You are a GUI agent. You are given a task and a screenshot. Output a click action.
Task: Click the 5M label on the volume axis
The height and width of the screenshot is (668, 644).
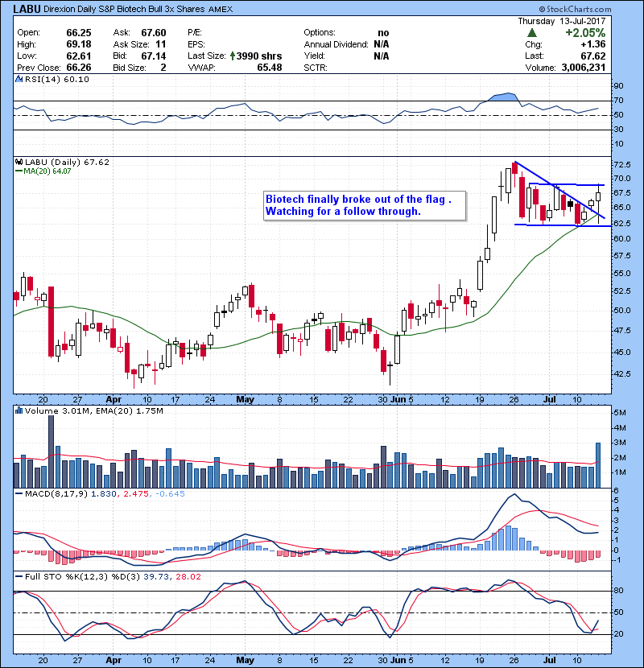coord(620,413)
